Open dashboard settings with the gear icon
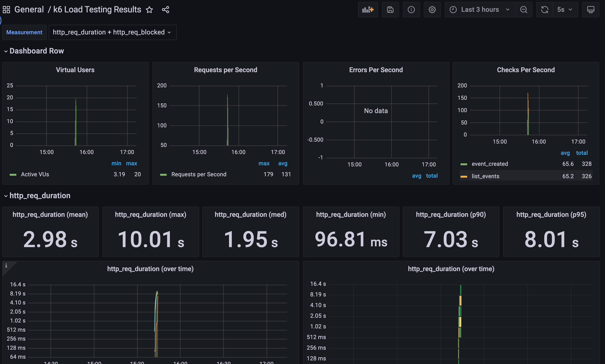Viewport: 605px width, 364px height. coord(432,10)
